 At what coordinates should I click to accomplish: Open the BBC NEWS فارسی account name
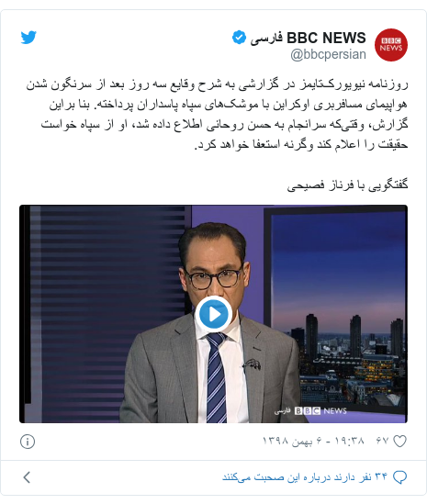click(308, 38)
